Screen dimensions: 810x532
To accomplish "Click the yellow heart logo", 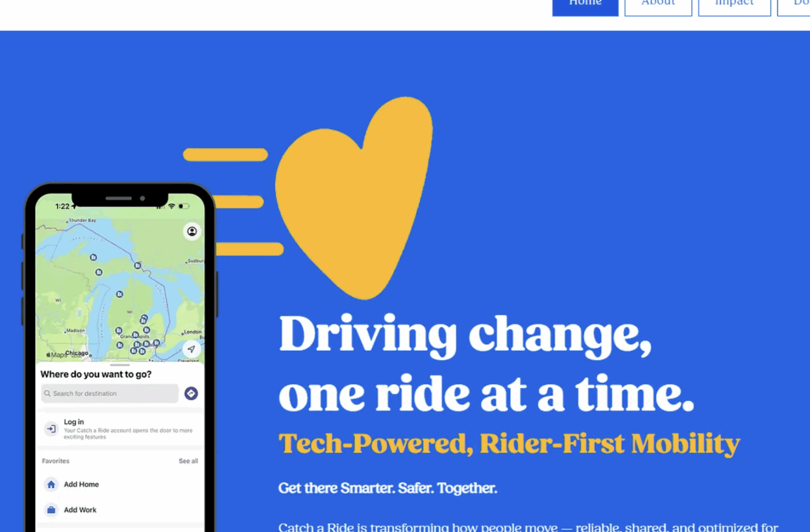I will click(354, 198).
